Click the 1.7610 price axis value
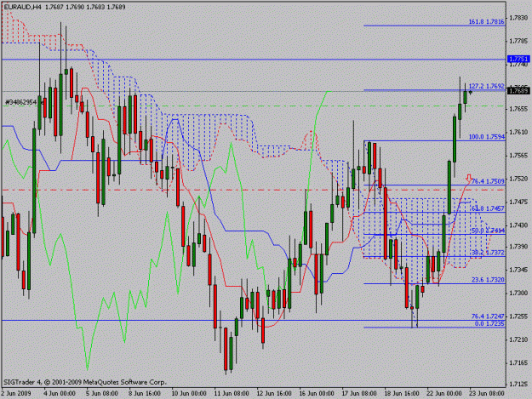532x399 pixels. coord(518,132)
